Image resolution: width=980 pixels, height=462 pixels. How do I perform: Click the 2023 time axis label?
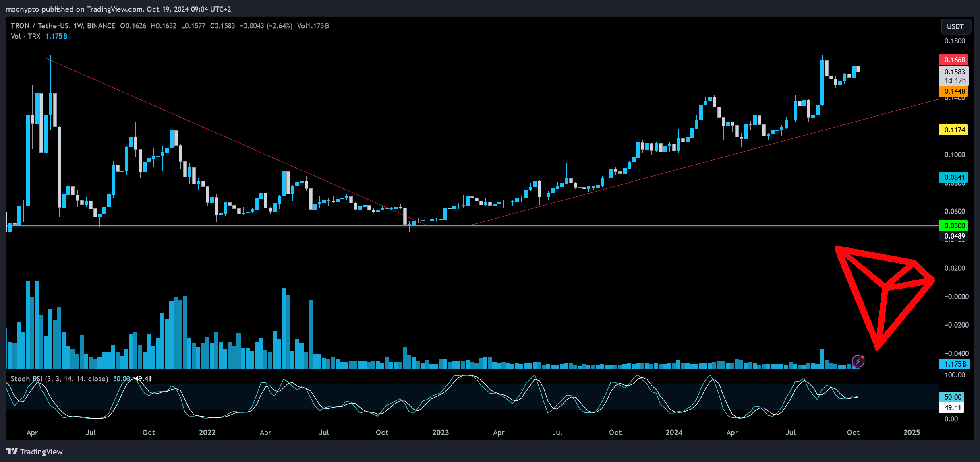[x=440, y=433]
